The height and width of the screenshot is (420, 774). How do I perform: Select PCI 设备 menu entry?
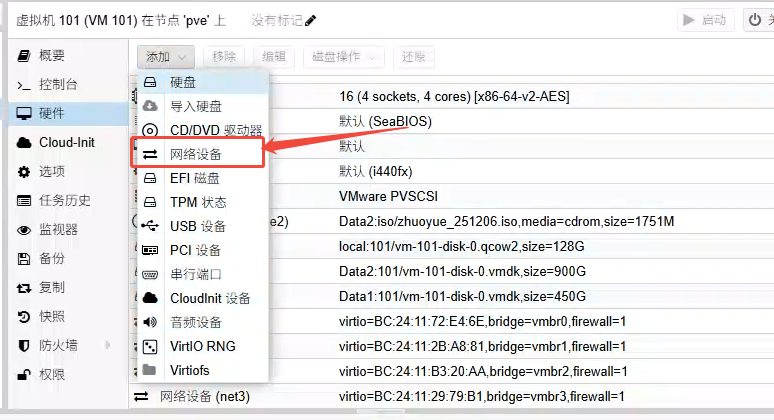pos(197,250)
